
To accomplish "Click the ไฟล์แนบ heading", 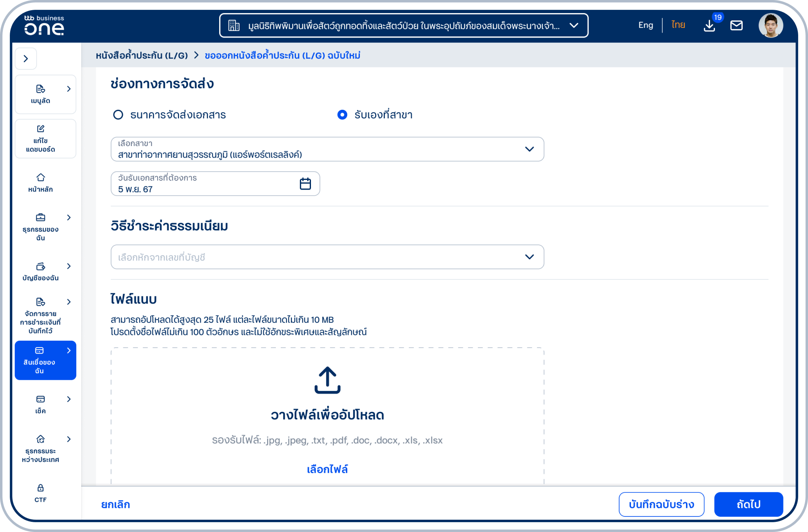I will pos(133,299).
